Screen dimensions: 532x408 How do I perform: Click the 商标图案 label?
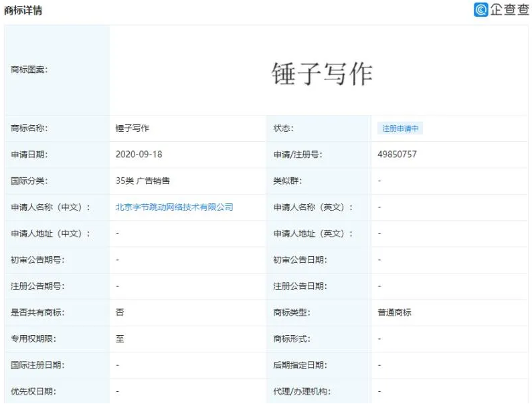tap(29, 70)
